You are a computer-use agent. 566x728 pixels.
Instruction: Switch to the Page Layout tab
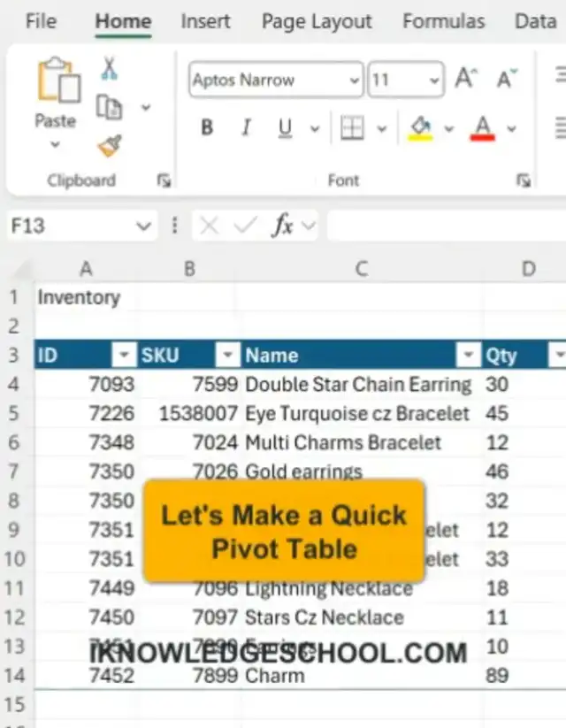tap(317, 21)
